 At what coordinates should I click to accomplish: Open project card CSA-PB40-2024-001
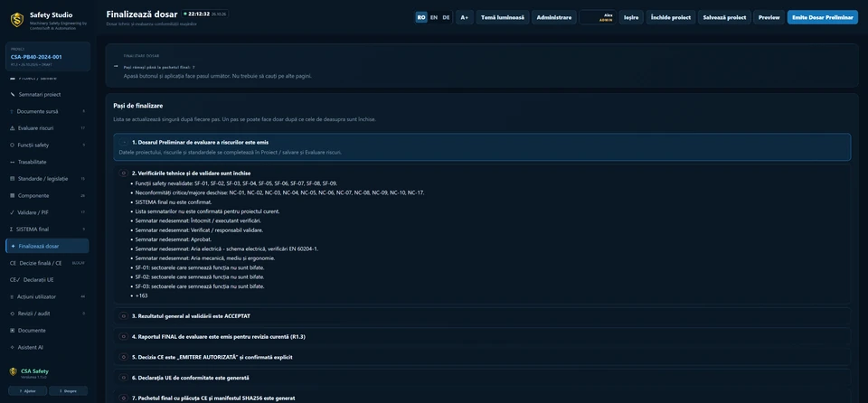[48, 56]
